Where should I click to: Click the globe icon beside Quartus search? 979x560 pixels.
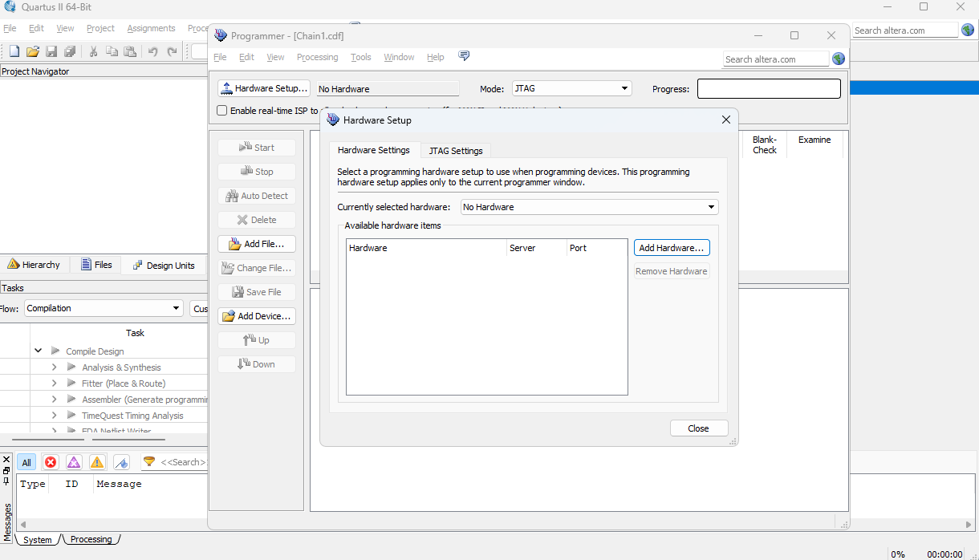point(968,30)
